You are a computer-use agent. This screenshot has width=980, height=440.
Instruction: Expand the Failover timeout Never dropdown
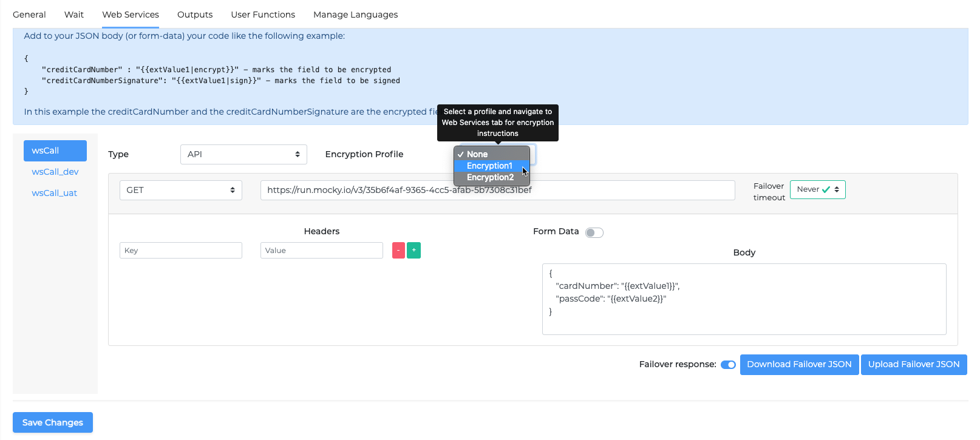[817, 189]
